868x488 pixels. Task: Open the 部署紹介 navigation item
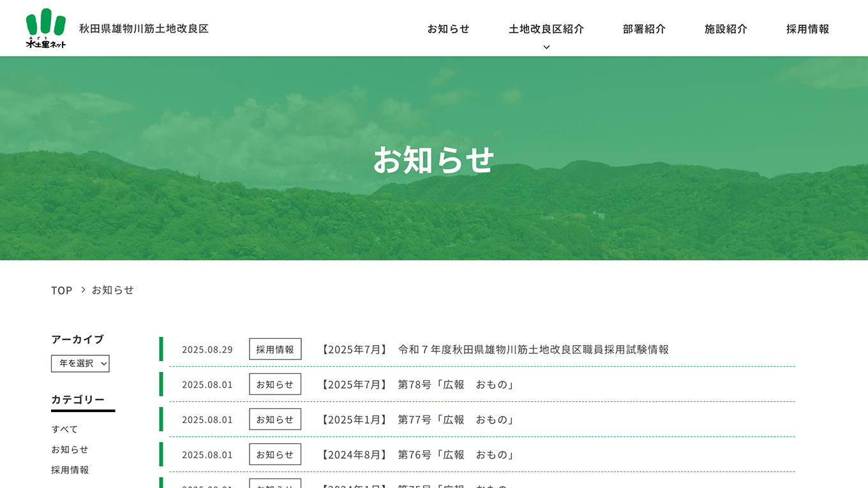tap(644, 29)
